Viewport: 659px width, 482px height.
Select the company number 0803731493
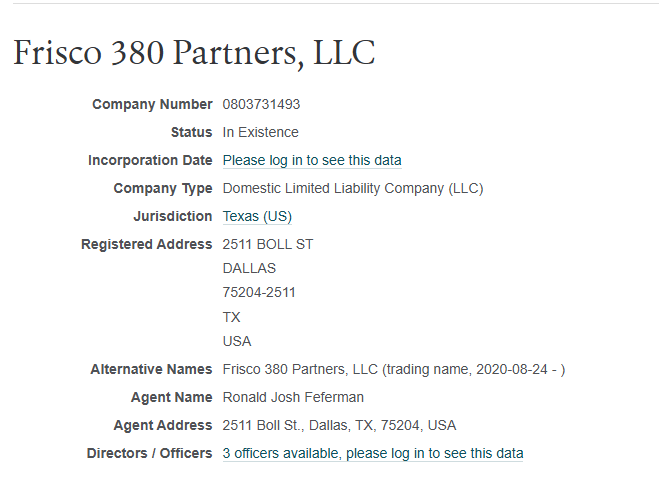(261, 104)
